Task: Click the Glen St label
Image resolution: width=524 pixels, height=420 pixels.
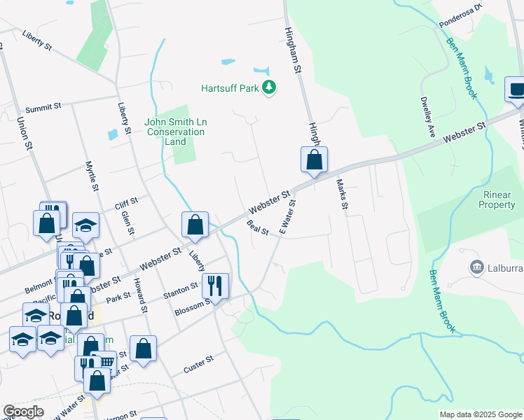Action: pos(127,223)
